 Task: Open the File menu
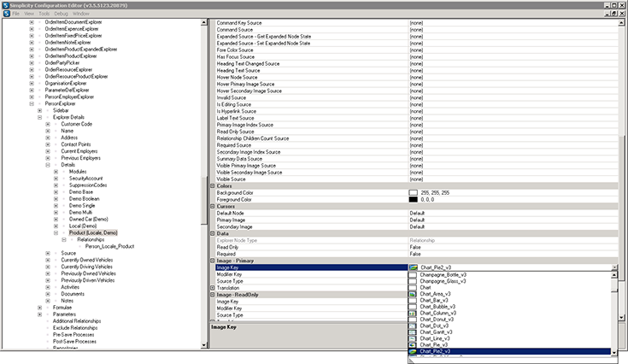16,15
